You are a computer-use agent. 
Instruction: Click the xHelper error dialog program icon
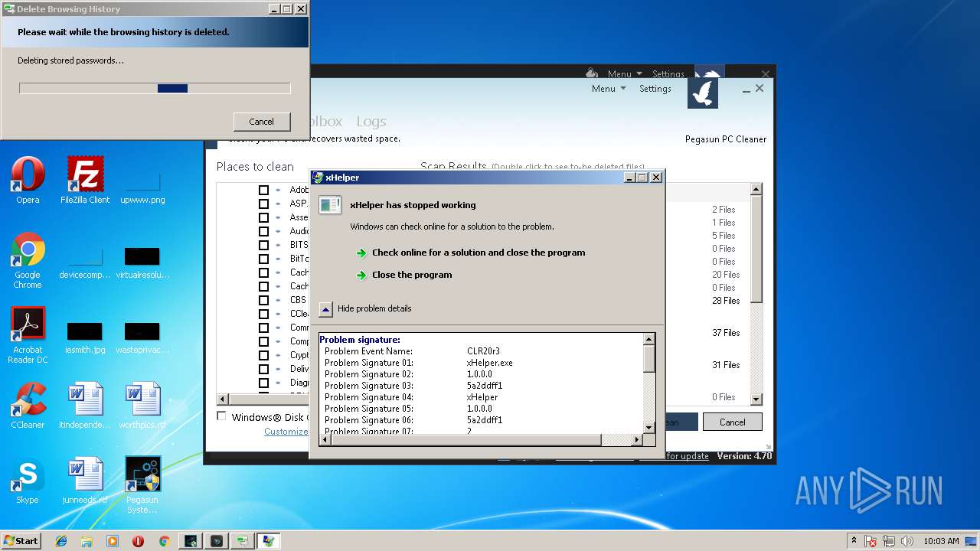(330, 205)
